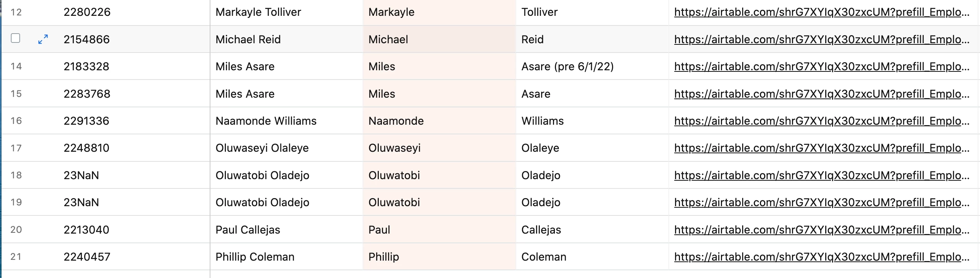Tick the checkbox for row 2154866
980x278 pixels.
click(x=15, y=38)
